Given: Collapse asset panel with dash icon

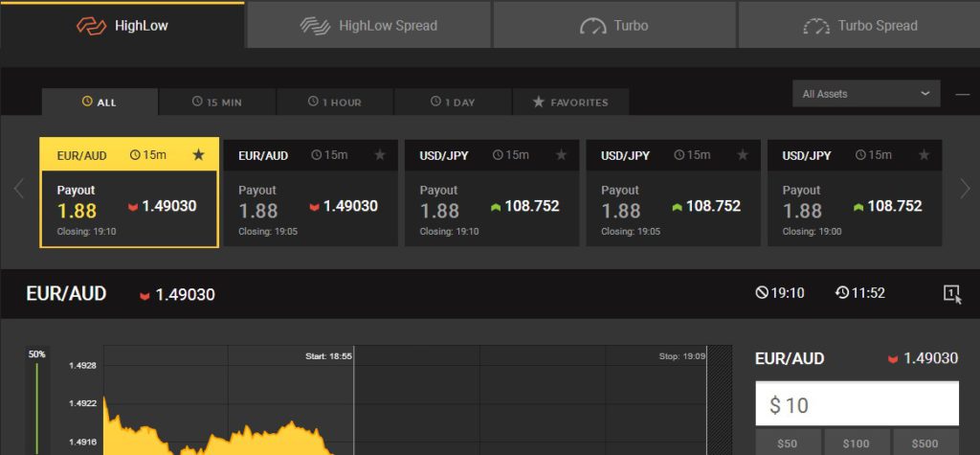Looking at the screenshot, I should (x=963, y=95).
